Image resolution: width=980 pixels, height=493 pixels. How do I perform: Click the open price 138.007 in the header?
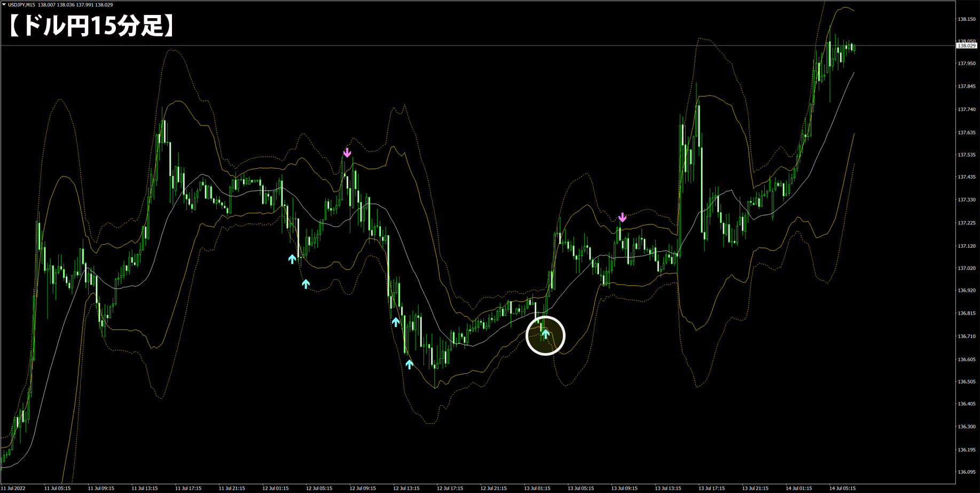[47, 5]
